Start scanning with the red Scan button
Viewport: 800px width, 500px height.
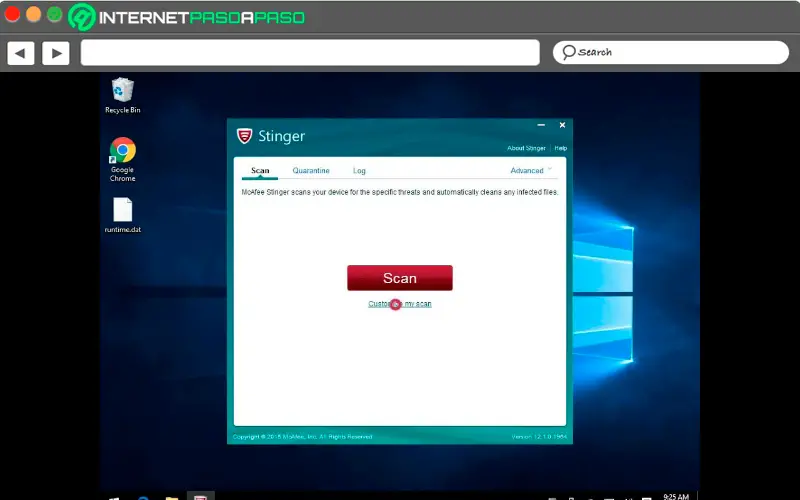pos(399,278)
